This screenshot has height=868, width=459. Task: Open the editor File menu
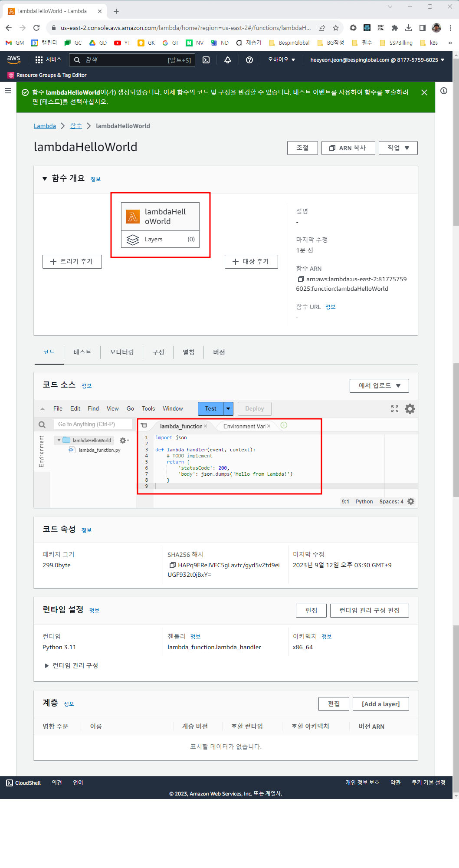click(58, 409)
